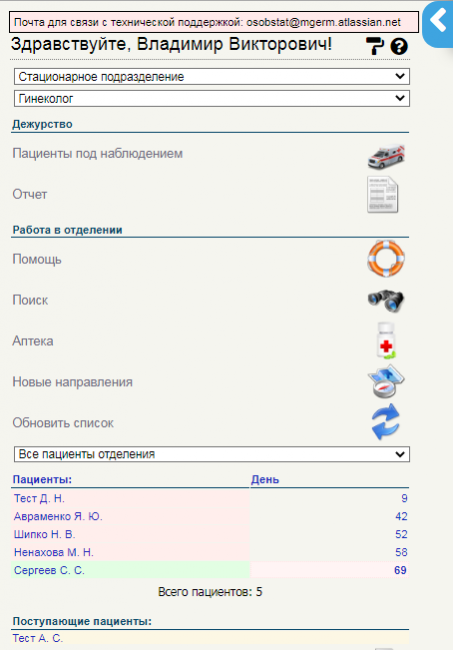Sort by the Пациенты column header

42,479
